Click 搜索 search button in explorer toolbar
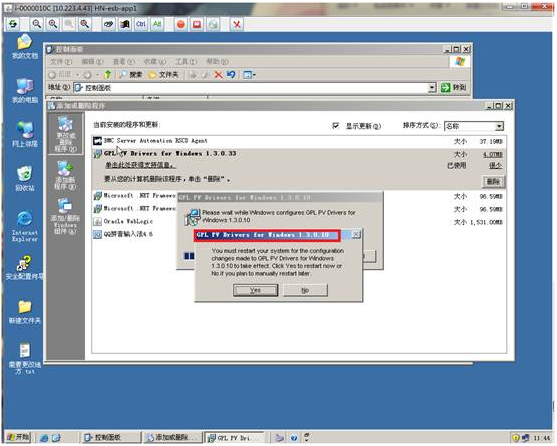Screen dimensions: 557x446 tap(131, 75)
